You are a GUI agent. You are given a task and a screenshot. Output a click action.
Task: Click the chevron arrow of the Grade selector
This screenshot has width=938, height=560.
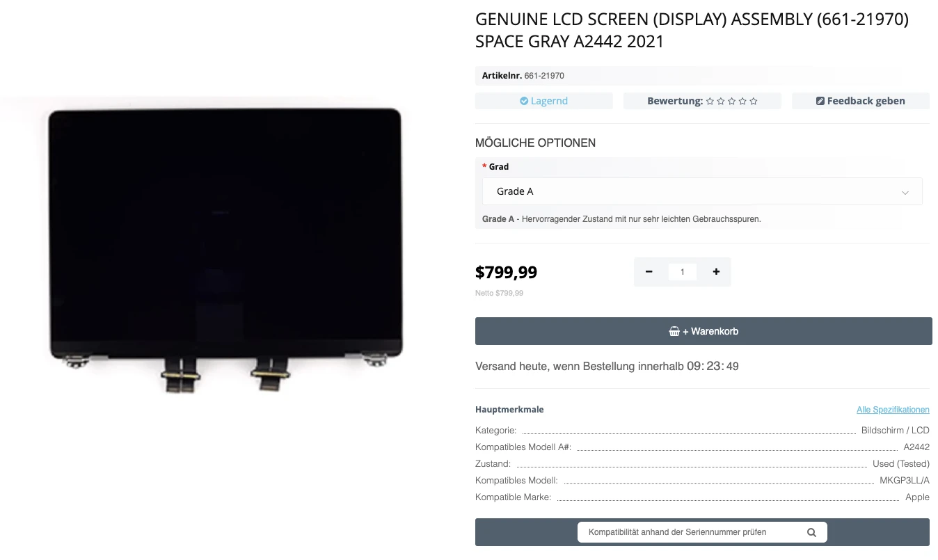click(x=905, y=193)
